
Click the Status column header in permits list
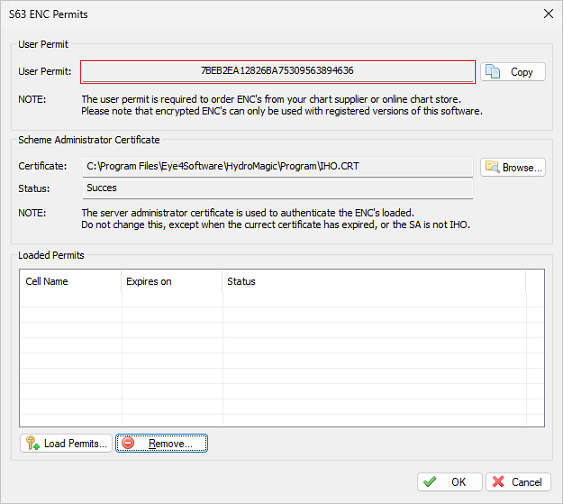point(374,281)
